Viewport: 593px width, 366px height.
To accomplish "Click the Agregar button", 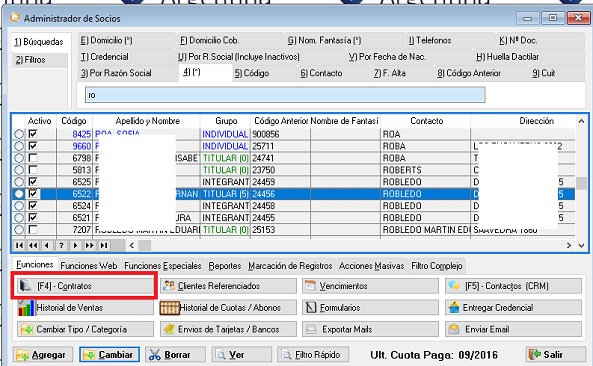I will tap(43, 355).
